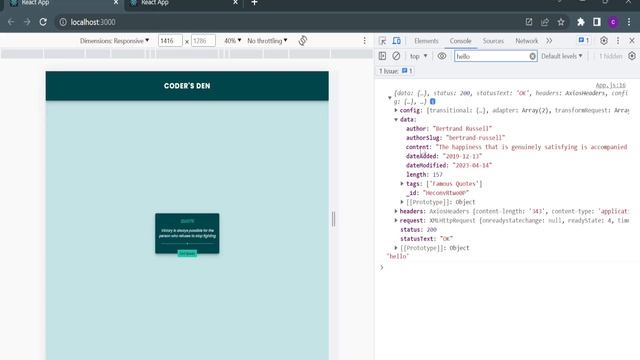
Task: Click the length: 157 entry
Action: coord(424,174)
